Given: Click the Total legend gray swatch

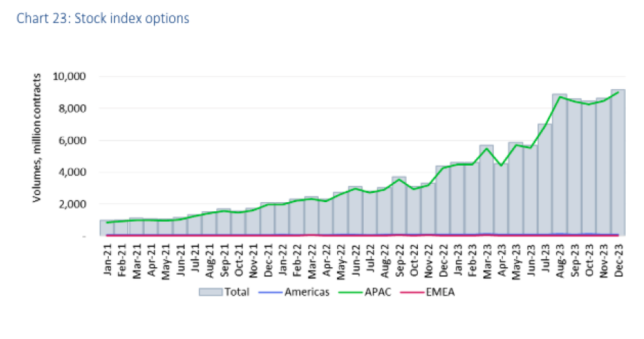Looking at the screenshot, I should pos(211,291).
